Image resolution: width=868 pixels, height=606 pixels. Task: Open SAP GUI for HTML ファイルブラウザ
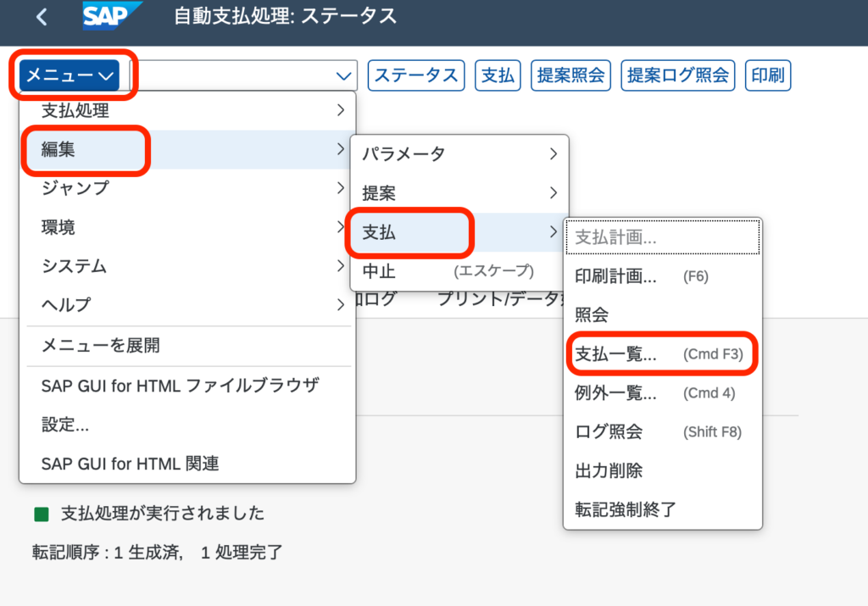coord(187,385)
